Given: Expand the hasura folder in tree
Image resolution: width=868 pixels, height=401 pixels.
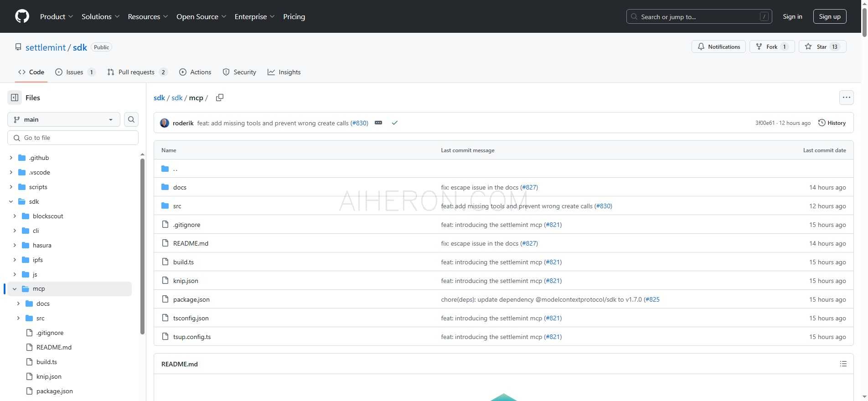Looking at the screenshot, I should point(15,245).
